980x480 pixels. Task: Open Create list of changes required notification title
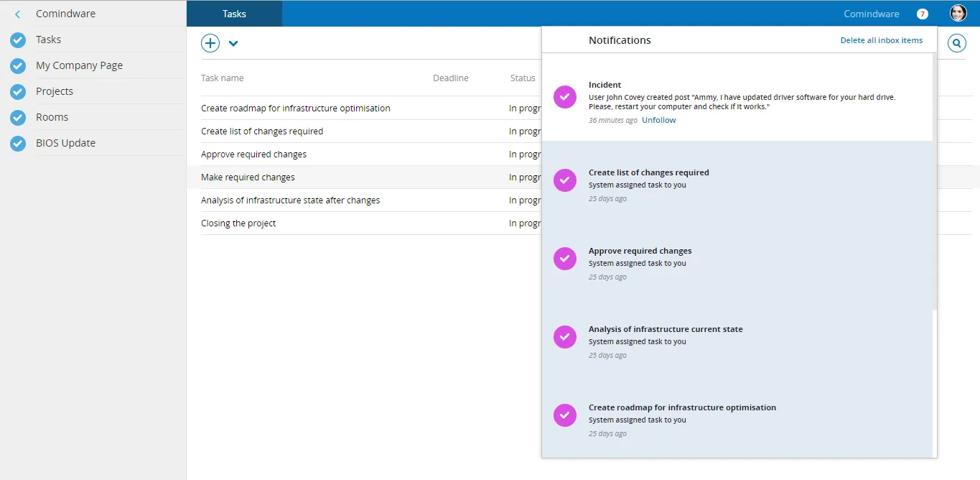(648, 172)
